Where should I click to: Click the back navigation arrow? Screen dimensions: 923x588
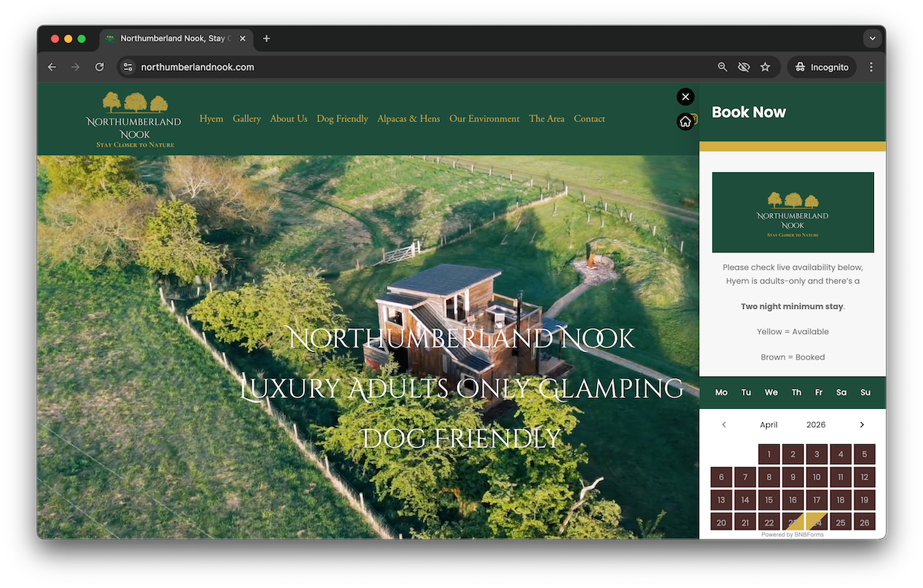click(52, 68)
